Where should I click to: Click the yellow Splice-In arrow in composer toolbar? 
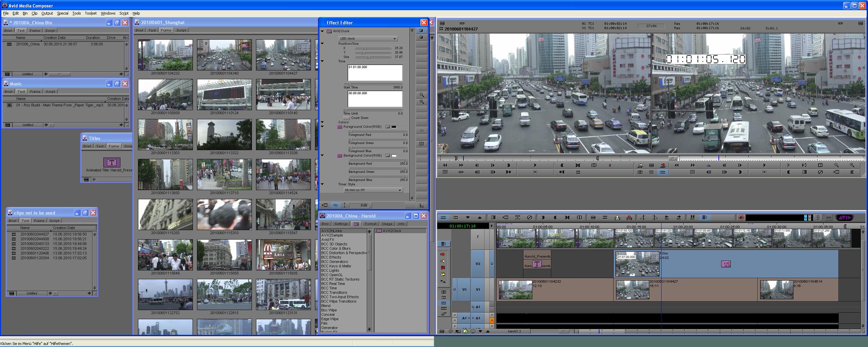(x=640, y=165)
